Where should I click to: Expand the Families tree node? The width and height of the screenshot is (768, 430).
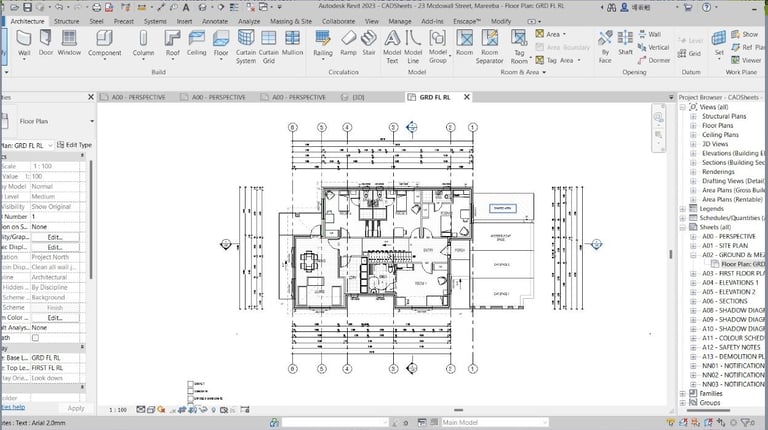point(683,394)
